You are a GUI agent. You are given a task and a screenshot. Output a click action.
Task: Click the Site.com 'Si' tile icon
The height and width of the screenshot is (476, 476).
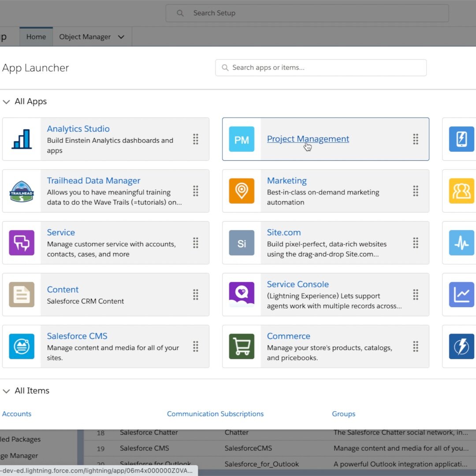242,243
